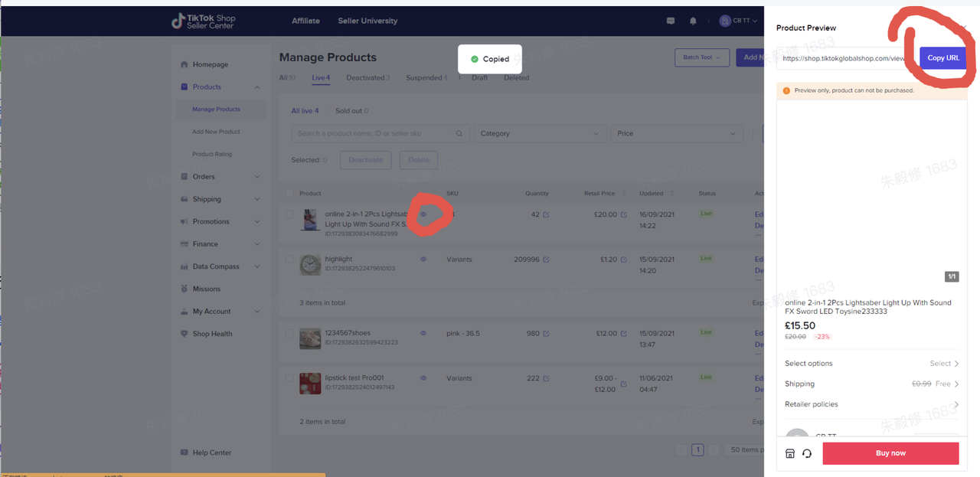The height and width of the screenshot is (477, 980).
Task: Click the search magnifier in product search field
Action: pyautogui.click(x=459, y=132)
